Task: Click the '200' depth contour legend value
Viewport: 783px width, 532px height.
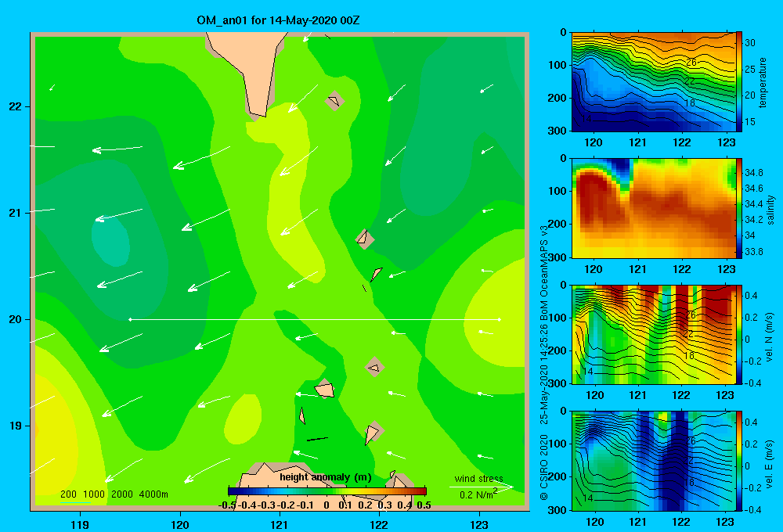Action: point(68,494)
